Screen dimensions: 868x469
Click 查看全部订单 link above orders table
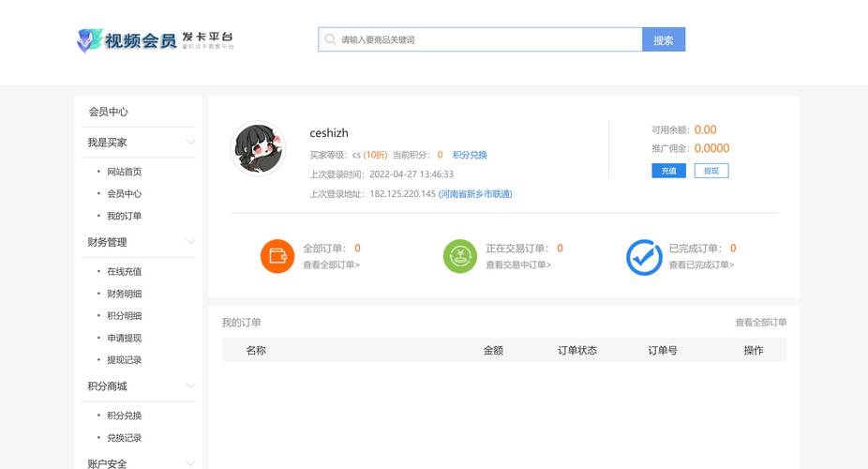click(760, 323)
